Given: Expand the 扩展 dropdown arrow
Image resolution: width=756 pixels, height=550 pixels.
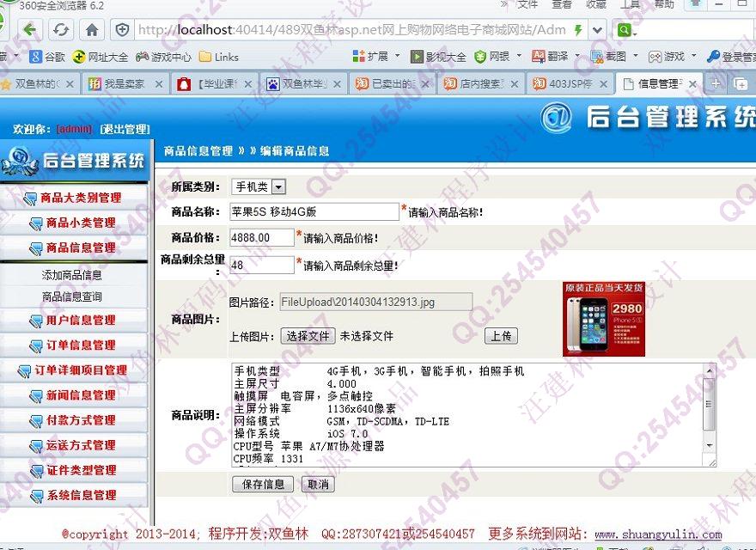Looking at the screenshot, I should point(398,56).
